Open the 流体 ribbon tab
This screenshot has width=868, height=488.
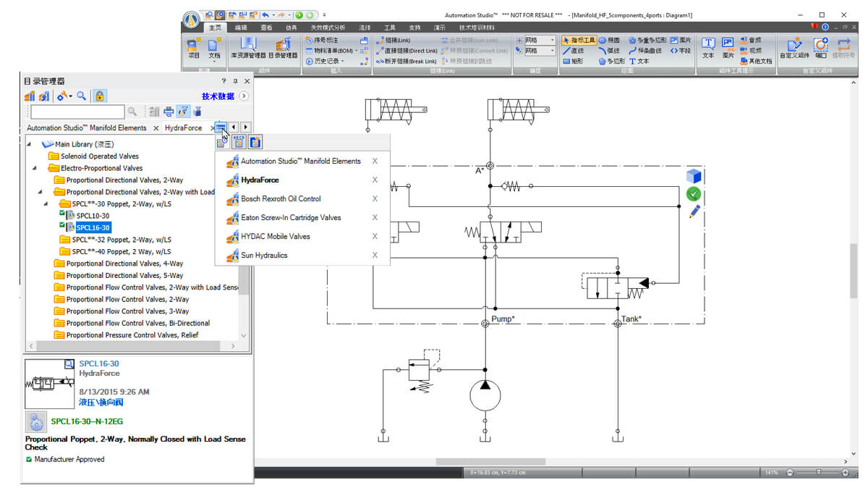tap(365, 27)
